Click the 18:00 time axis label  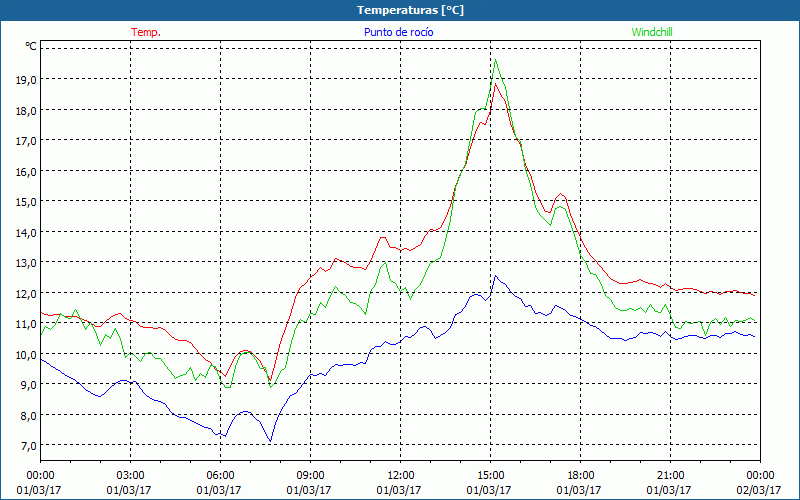coord(581,476)
